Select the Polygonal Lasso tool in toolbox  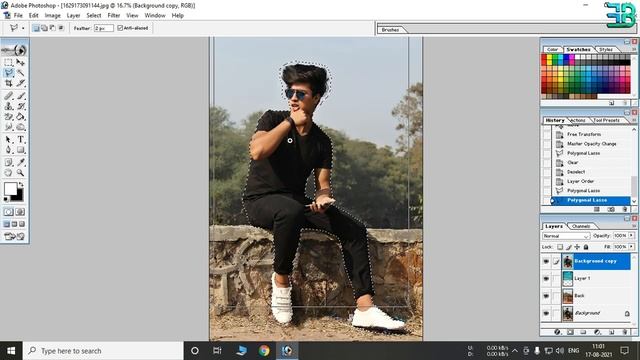8,73
